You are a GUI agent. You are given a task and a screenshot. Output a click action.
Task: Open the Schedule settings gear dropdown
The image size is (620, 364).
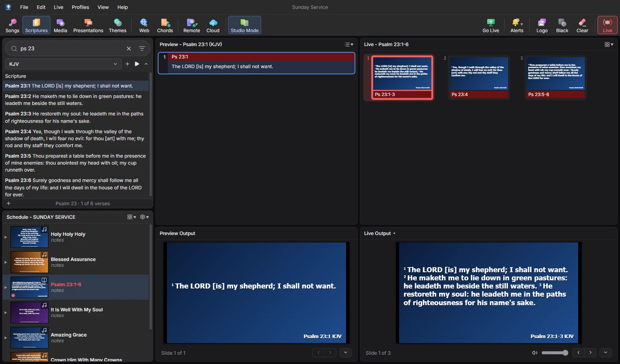pos(145,217)
